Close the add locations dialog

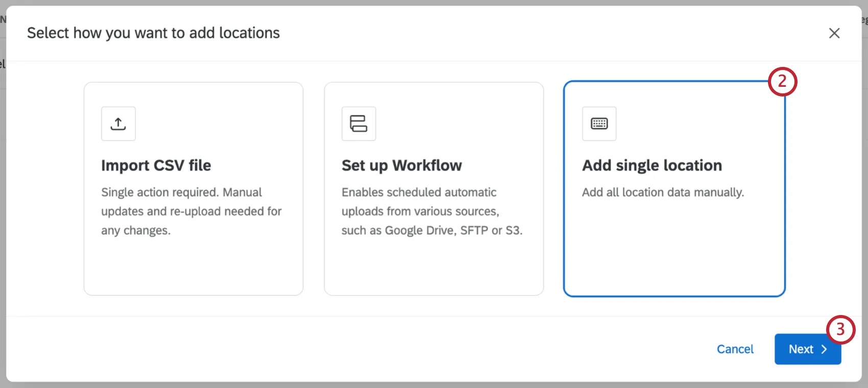[834, 33]
